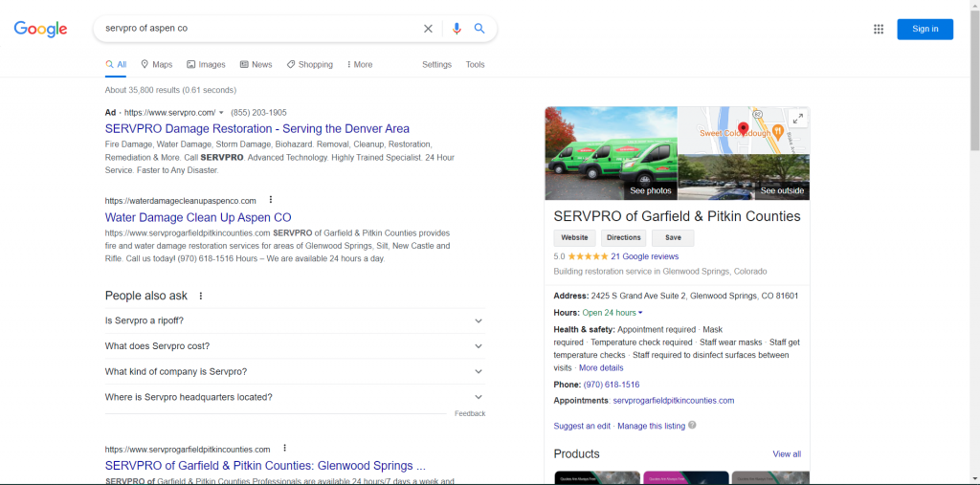Switch to the News tab
980x485 pixels.
pyautogui.click(x=256, y=64)
